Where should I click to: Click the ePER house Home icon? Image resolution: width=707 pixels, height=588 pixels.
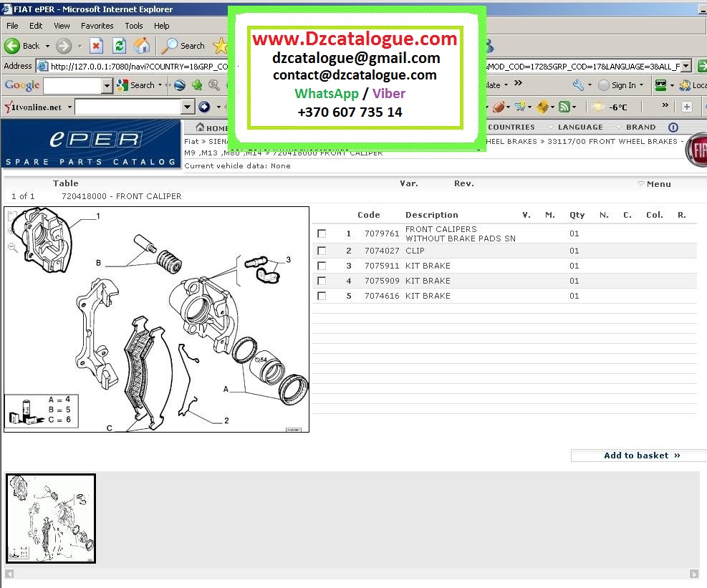(200, 127)
